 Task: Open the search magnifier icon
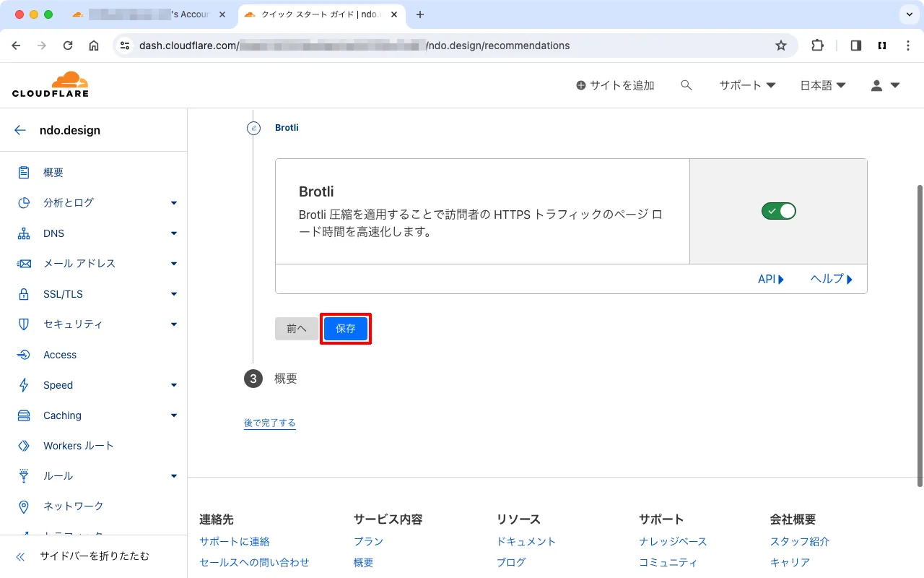point(687,85)
